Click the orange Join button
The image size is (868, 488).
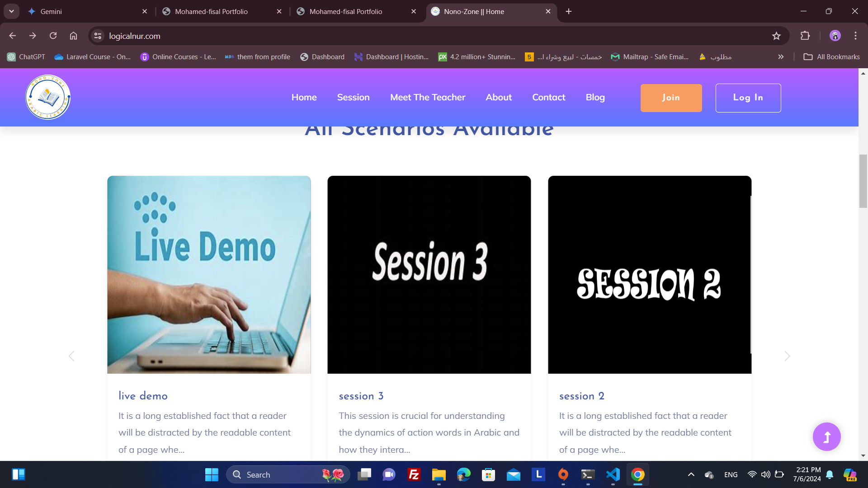point(671,98)
